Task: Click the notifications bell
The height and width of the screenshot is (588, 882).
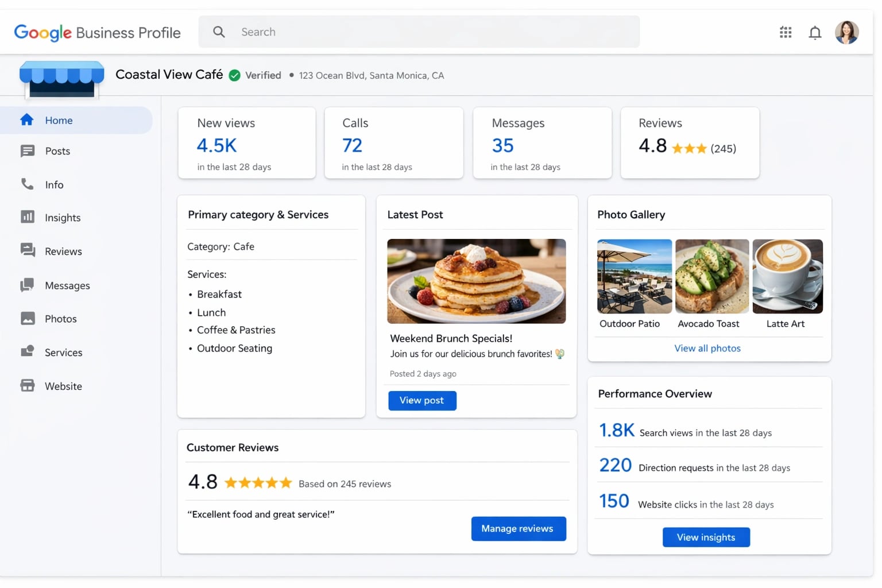Action: point(815,32)
